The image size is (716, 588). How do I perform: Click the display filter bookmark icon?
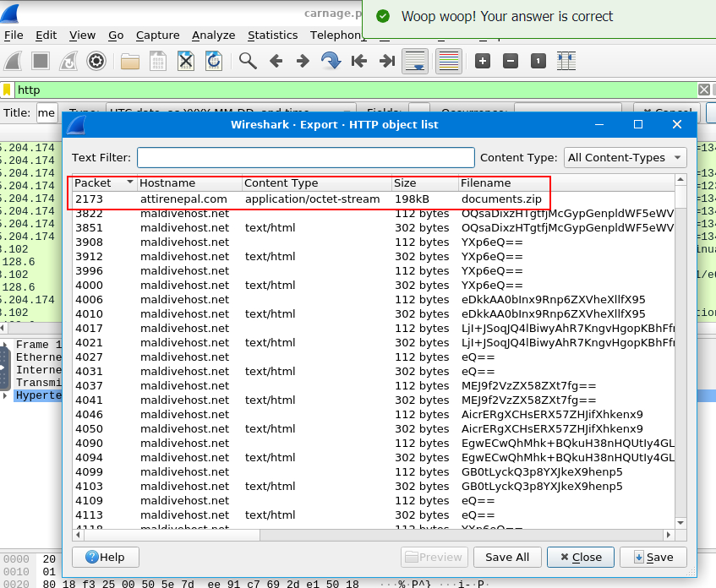[7, 90]
